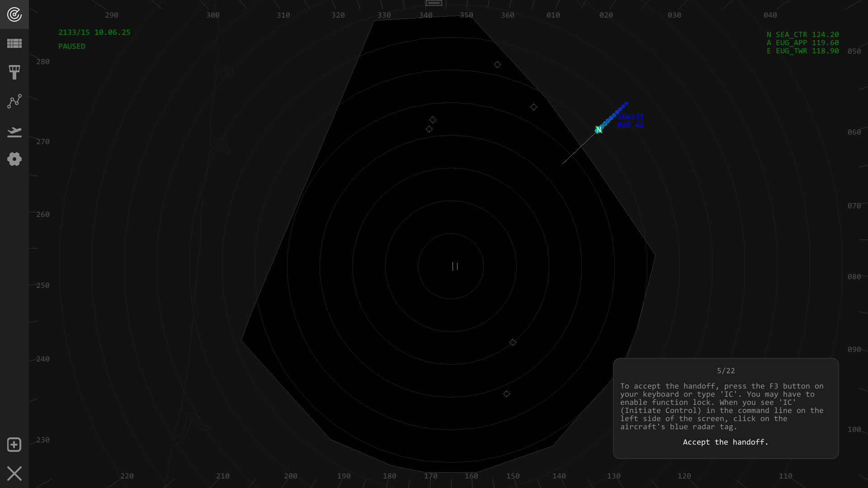This screenshot has height=488, width=868.
Task: Click the 070 compass heading label
Action: [854, 206]
